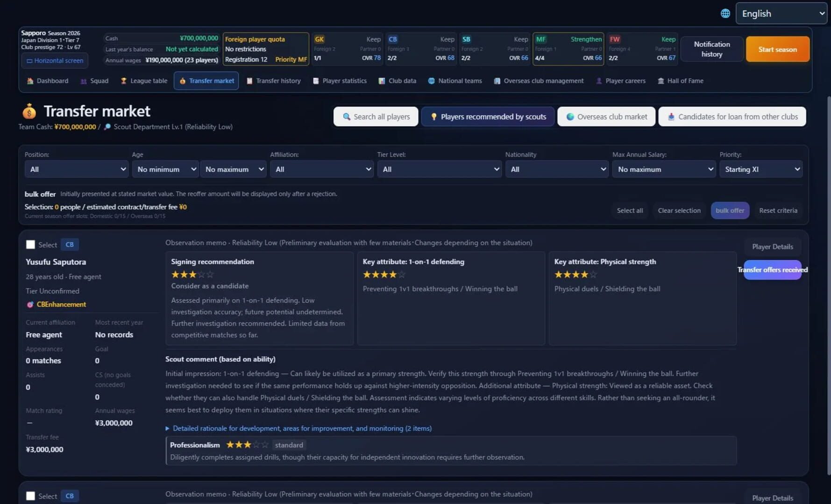The width and height of the screenshot is (831, 504).
Task: Open Notification history
Action: click(x=712, y=49)
